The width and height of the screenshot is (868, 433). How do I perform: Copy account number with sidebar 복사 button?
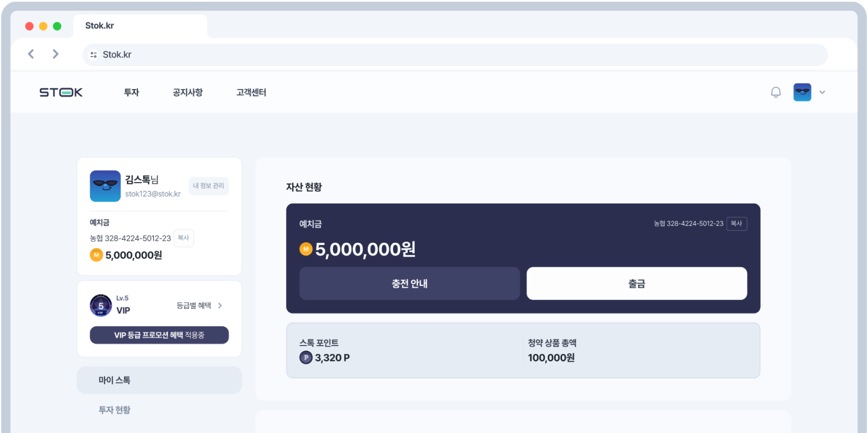pos(184,238)
